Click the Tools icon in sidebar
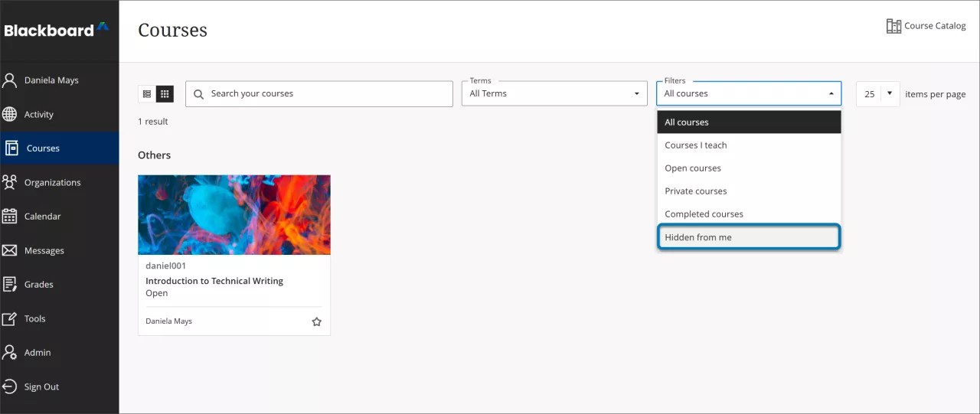Image resolution: width=980 pixels, height=414 pixels. (x=10, y=318)
